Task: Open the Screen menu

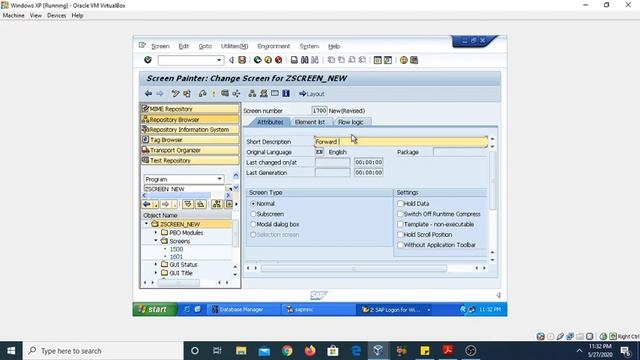Action: (160, 46)
